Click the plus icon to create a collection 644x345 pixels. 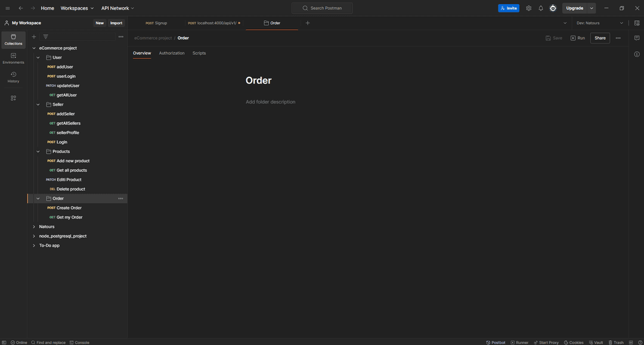pyautogui.click(x=34, y=37)
